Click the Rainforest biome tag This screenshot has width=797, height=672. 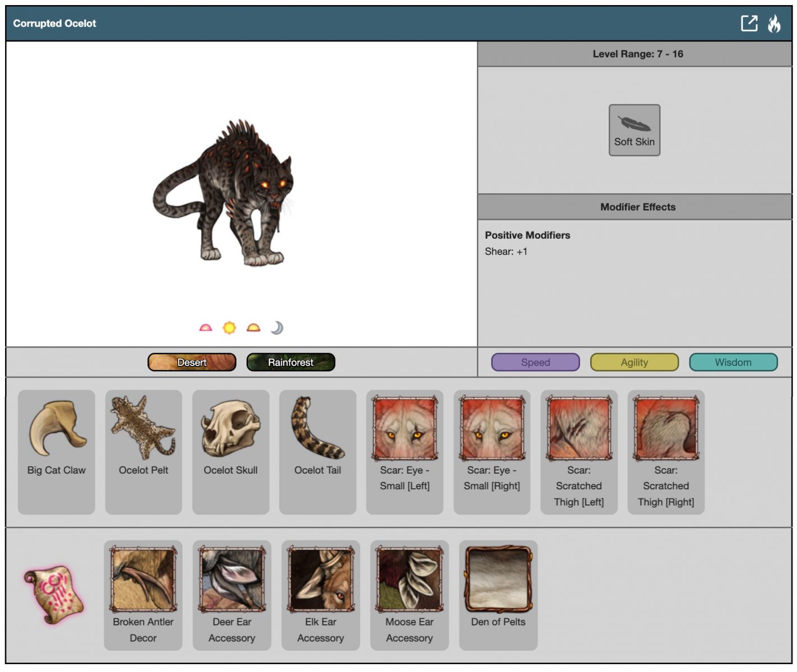coord(290,363)
